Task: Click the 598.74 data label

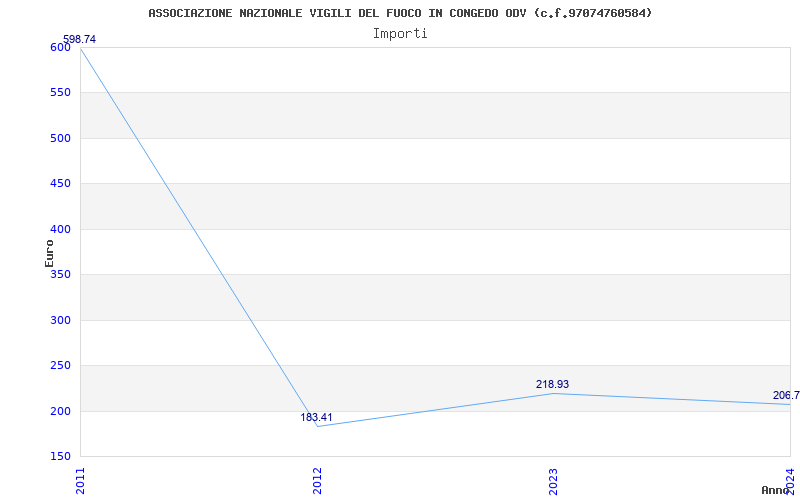Action: point(79,39)
